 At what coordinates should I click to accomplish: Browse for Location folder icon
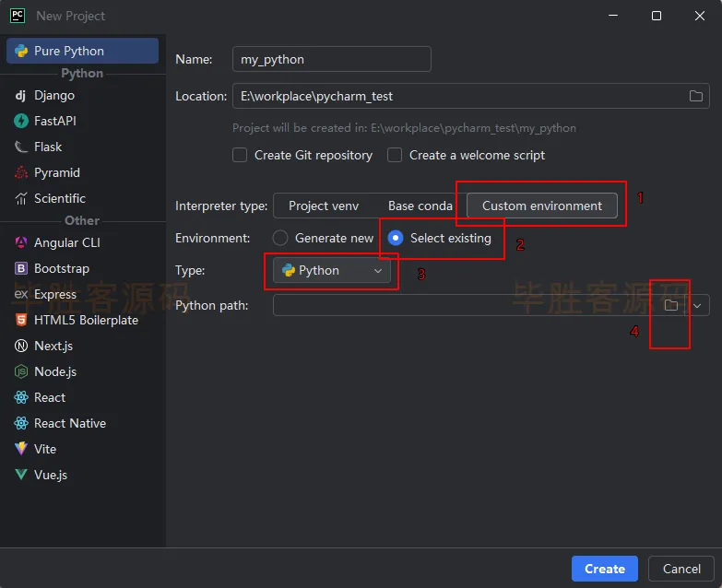tap(696, 96)
